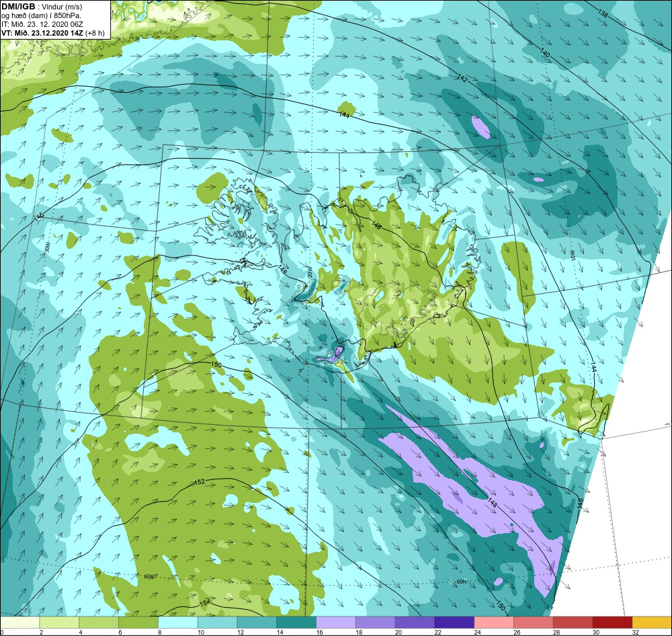The image size is (672, 636).
Task: Click the 'VT: Mið. 23.12.2020 14Z (+8 h)' line
Action: tap(52, 32)
